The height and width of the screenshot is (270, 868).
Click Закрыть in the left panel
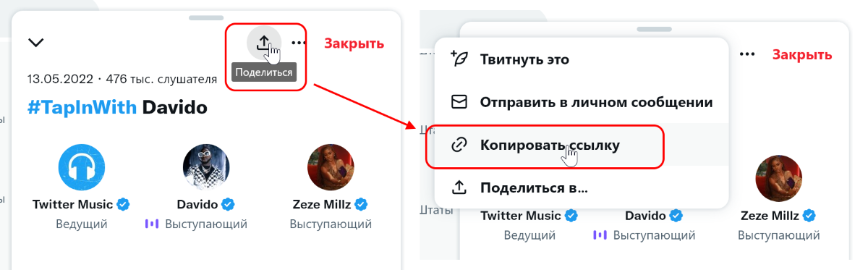coord(354,43)
